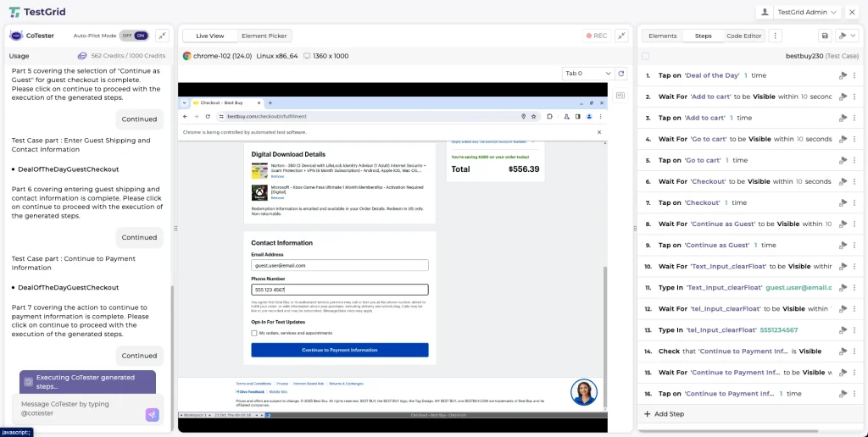Screen dimensions: 868x437
Task: Open the Returns & Exchanges footer link
Action: 346,384
